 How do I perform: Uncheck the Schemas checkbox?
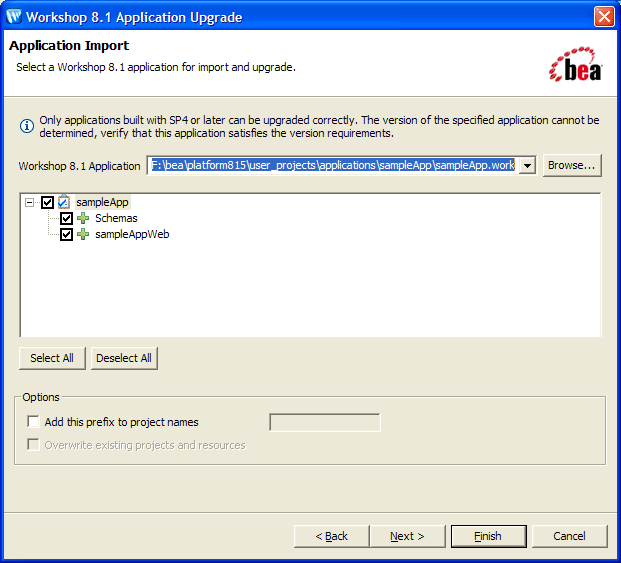pos(67,218)
